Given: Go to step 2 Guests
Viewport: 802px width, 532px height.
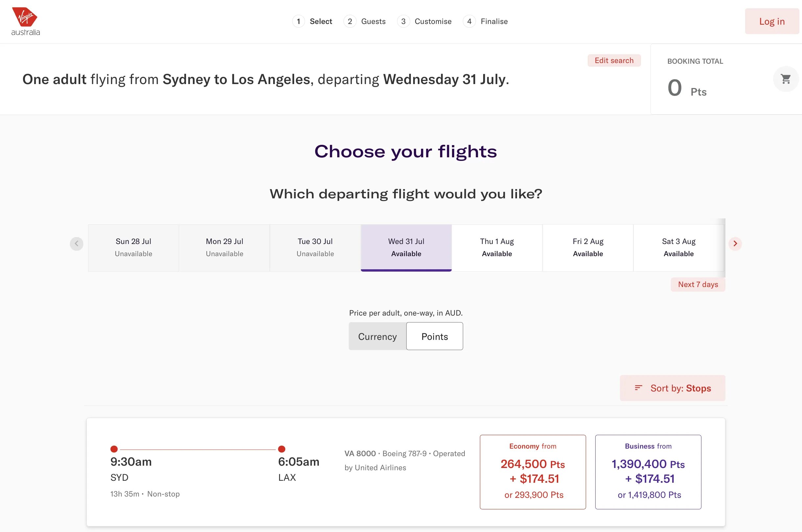Looking at the screenshot, I should point(365,21).
